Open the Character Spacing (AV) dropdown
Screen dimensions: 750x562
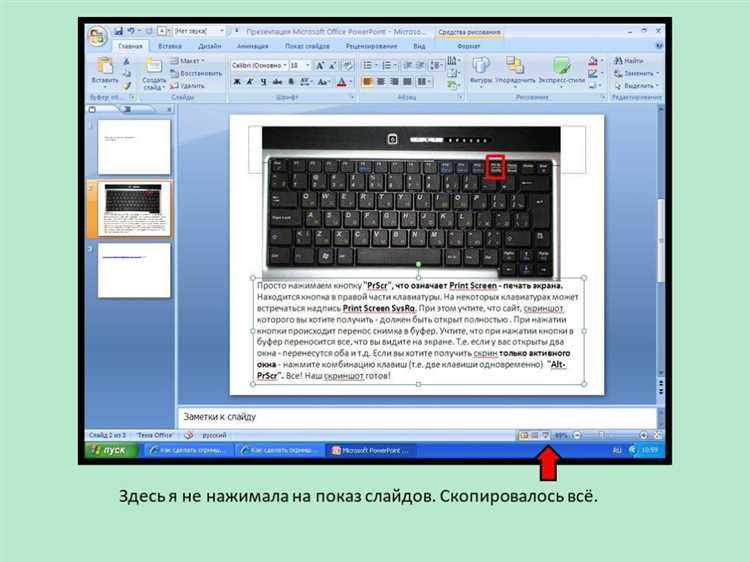pyautogui.click(x=306, y=82)
